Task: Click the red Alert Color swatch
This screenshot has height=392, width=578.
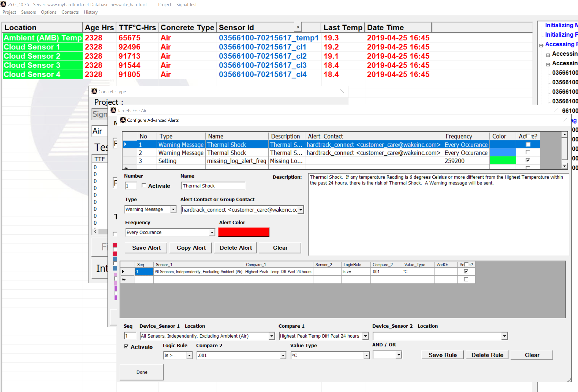Action: (243, 232)
